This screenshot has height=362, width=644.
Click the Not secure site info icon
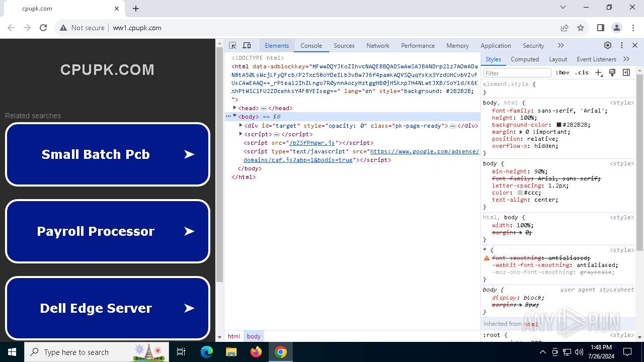coord(63,28)
